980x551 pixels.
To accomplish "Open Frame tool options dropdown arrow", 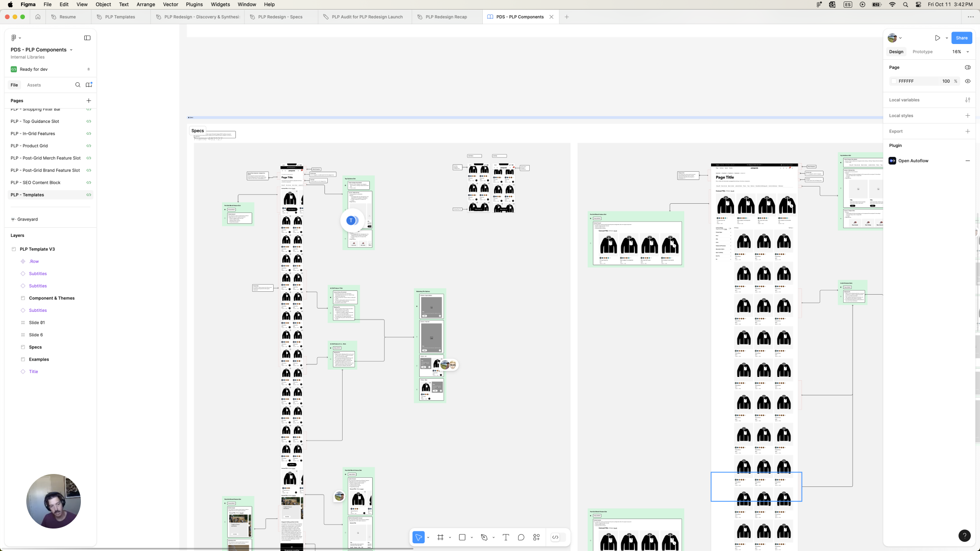I will (x=450, y=538).
